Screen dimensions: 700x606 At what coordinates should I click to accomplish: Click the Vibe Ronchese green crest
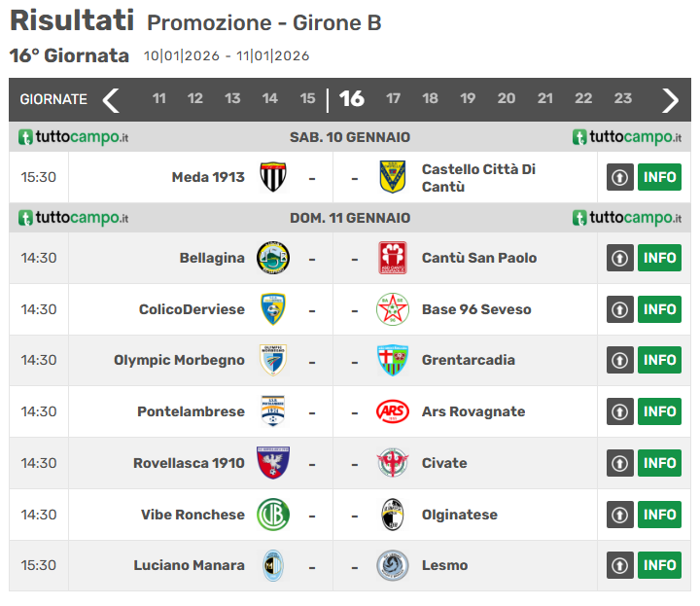click(272, 515)
